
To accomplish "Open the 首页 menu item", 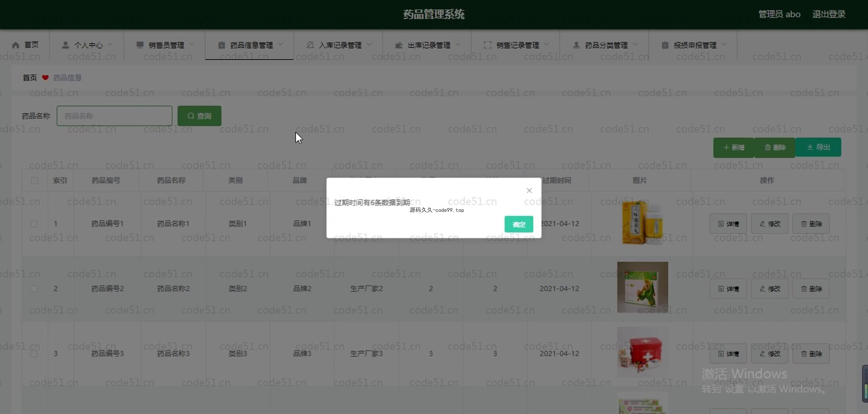I will 25,45.
